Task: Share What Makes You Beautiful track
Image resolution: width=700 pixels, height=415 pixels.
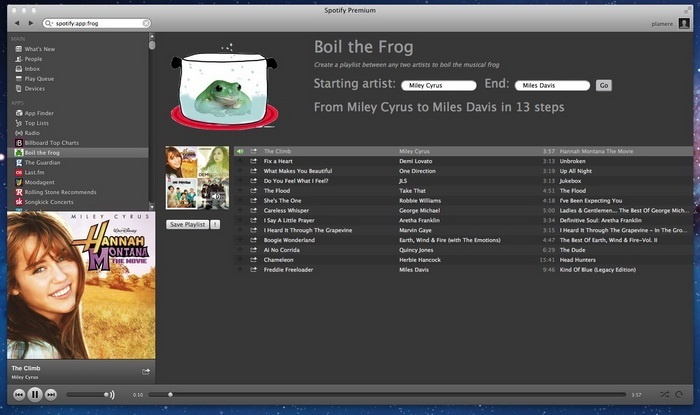Action: click(254, 171)
